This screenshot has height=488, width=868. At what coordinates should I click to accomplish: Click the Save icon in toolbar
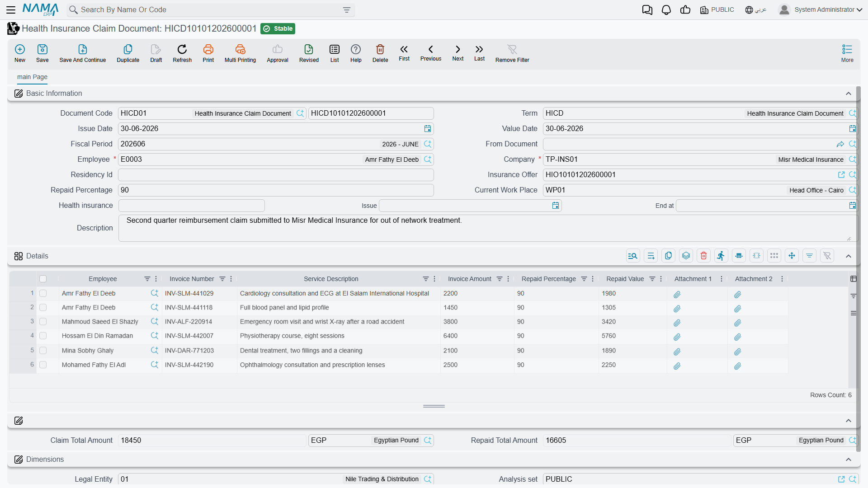pyautogui.click(x=42, y=49)
